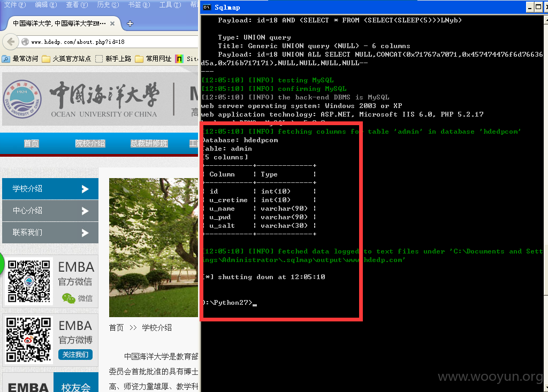
Task: Click the u_salt column row in Sqlmap
Action: point(259,226)
